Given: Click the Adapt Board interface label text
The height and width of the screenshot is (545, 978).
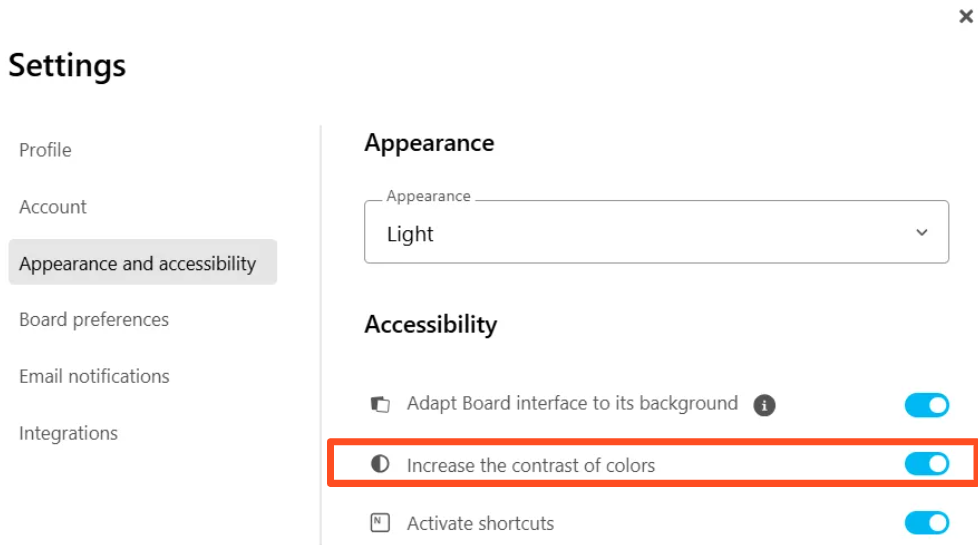Looking at the screenshot, I should tap(572, 404).
